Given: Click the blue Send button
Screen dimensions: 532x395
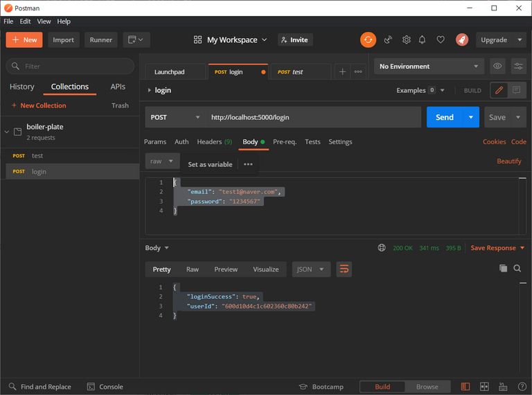Looking at the screenshot, I should point(445,117).
